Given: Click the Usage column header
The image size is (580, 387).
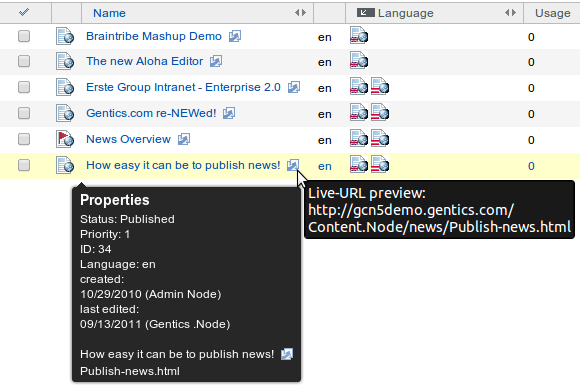Looking at the screenshot, I should 553,13.
